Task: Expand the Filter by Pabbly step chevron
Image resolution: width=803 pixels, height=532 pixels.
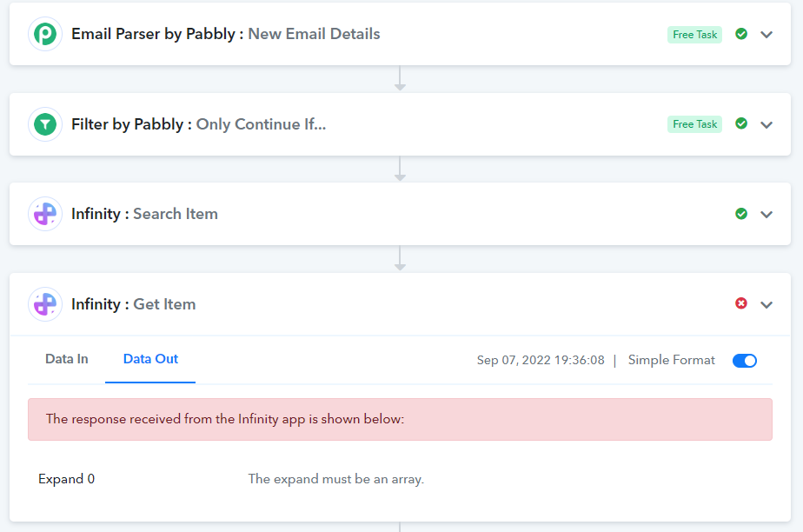Action: (x=766, y=124)
